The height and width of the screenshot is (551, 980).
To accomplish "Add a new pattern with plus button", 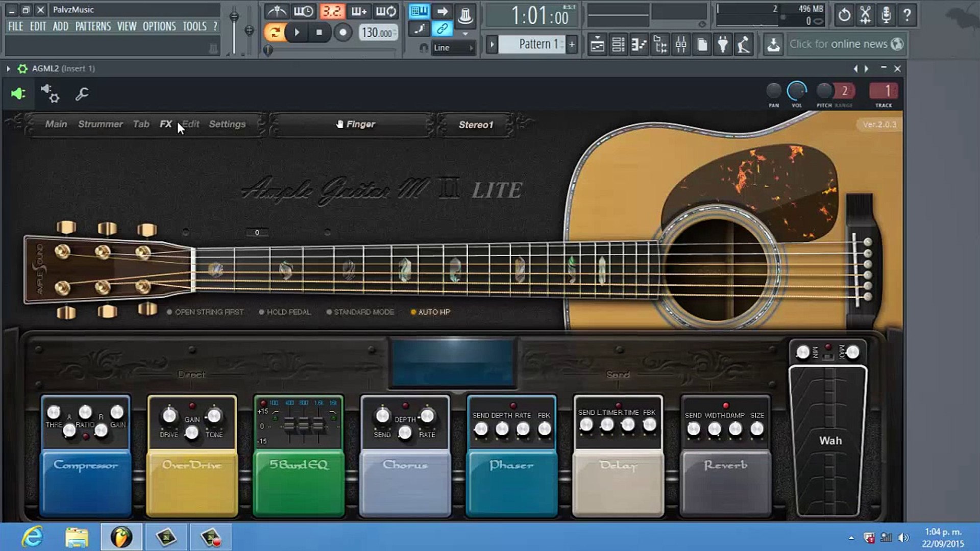I will coord(572,44).
